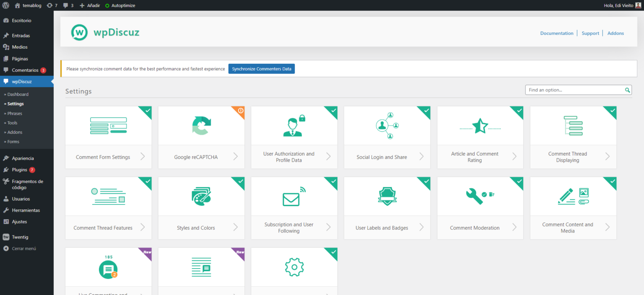Click the Comment Thread Features icon
The image size is (644, 295).
coord(109,196)
